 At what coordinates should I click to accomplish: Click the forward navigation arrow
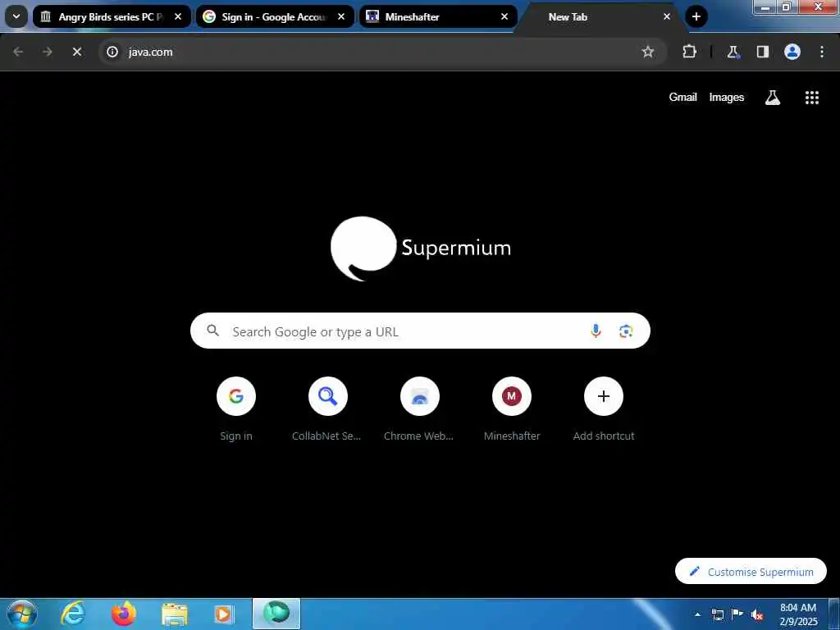pos(48,52)
